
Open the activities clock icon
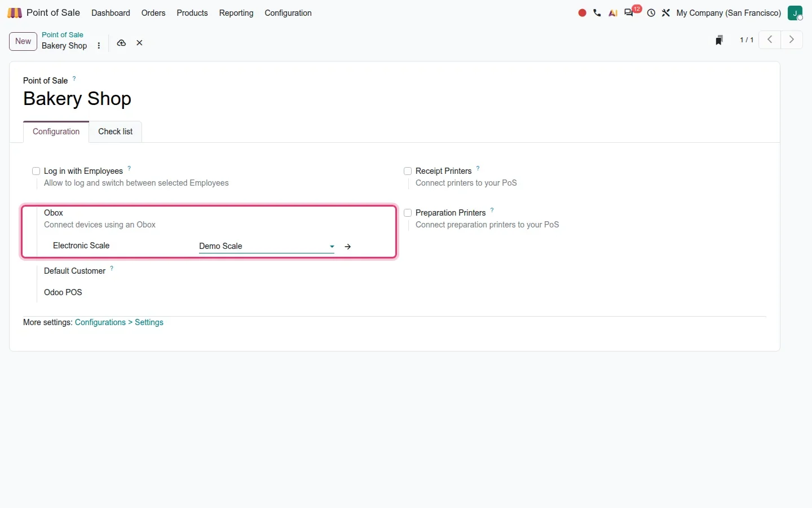(x=651, y=13)
